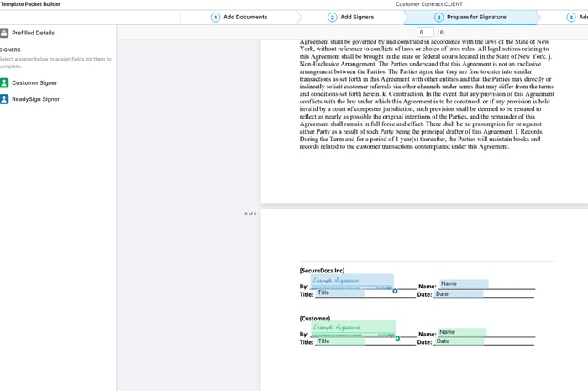This screenshot has height=391, width=588.
Task: Go to the Add Signers step
Action: coord(351,18)
